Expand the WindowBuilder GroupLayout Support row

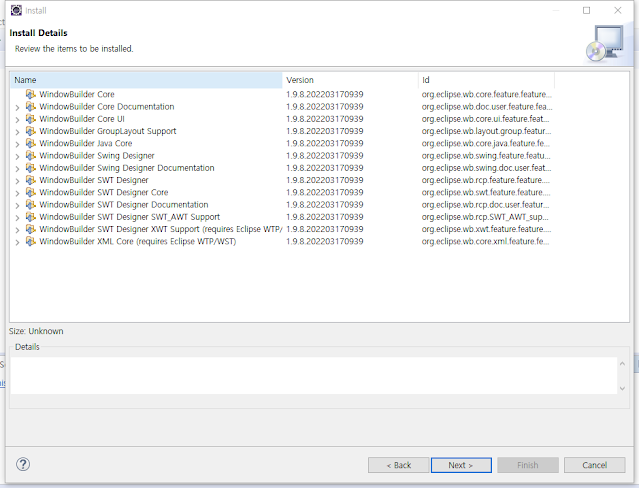(x=17, y=132)
